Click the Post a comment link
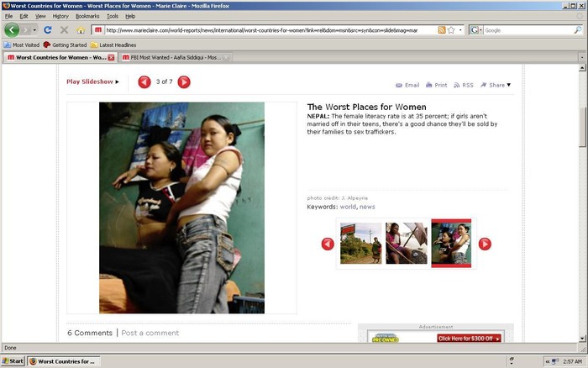 coord(150,333)
